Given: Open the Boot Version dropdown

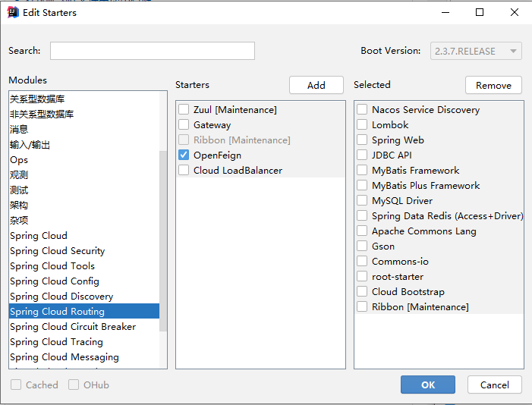Looking at the screenshot, I should (x=476, y=51).
